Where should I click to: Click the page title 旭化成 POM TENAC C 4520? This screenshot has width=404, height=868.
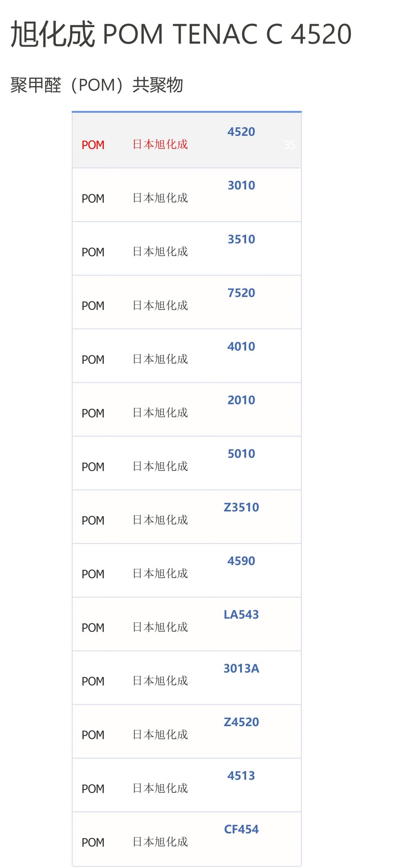click(x=181, y=34)
